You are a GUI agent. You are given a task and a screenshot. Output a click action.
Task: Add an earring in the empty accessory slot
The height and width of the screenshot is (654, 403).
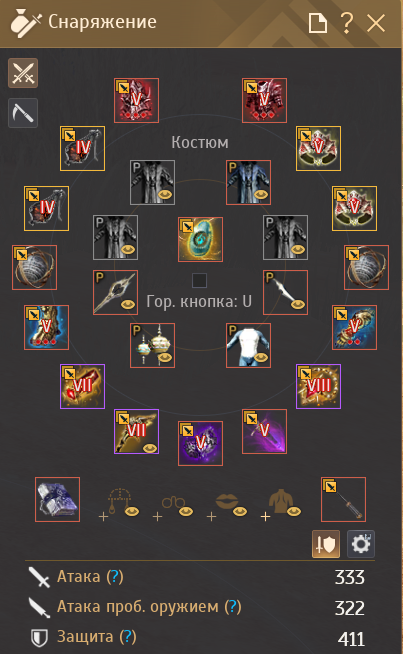click(119, 503)
